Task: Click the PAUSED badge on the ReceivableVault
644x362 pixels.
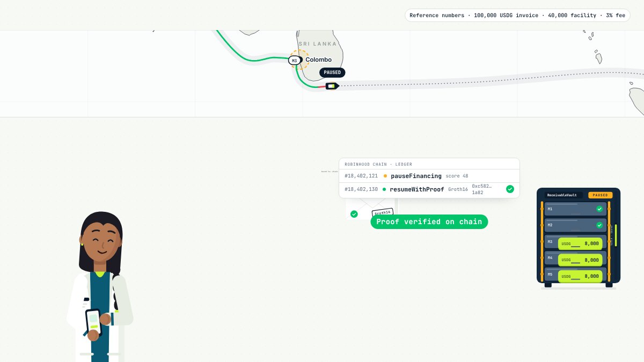Action: pyautogui.click(x=600, y=195)
